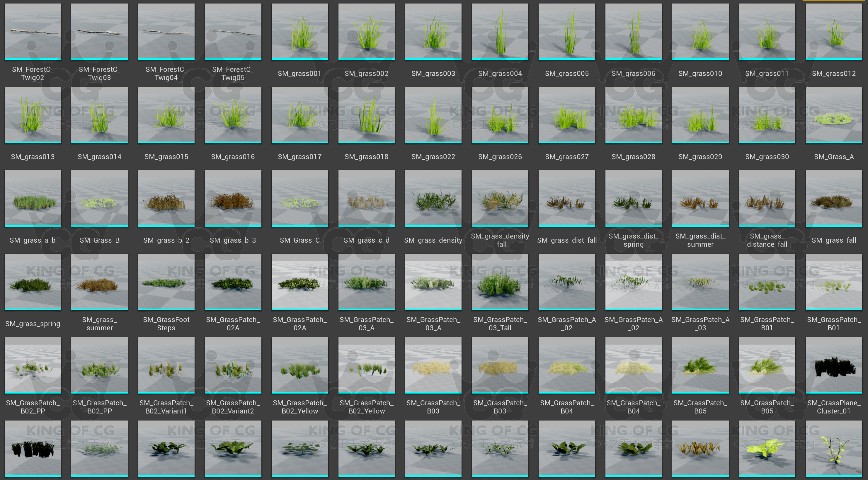Select the SM_GrassPatch_B02_Variant2 asset

[233, 365]
